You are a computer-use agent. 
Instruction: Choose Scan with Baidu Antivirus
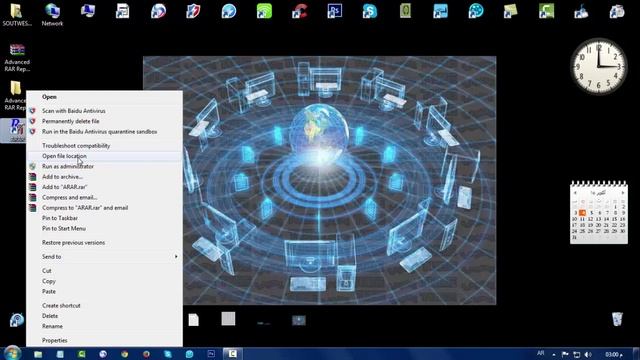104,111
